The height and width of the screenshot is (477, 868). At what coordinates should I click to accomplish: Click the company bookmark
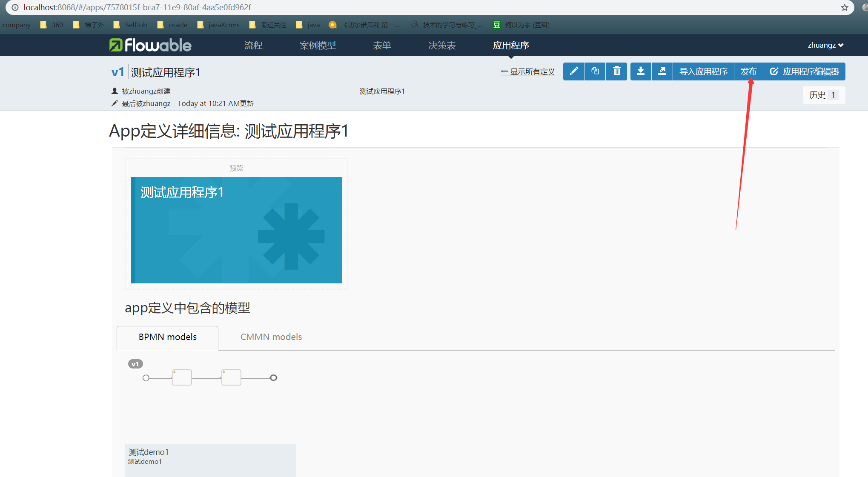[x=16, y=25]
